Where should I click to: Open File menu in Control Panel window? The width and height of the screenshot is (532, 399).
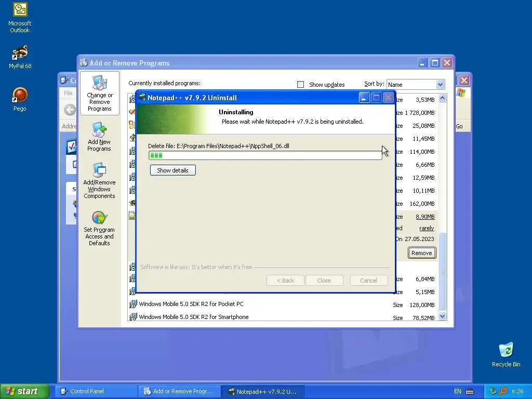[68, 93]
